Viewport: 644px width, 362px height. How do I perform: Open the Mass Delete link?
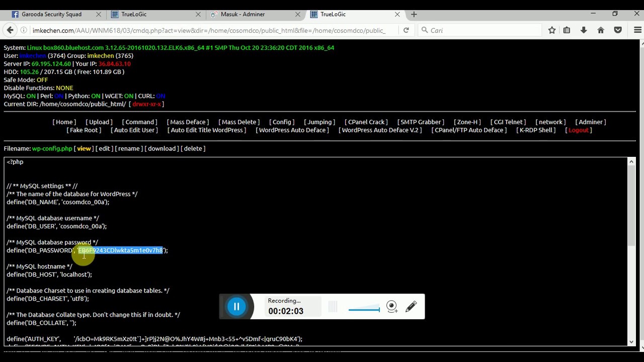[x=239, y=122]
